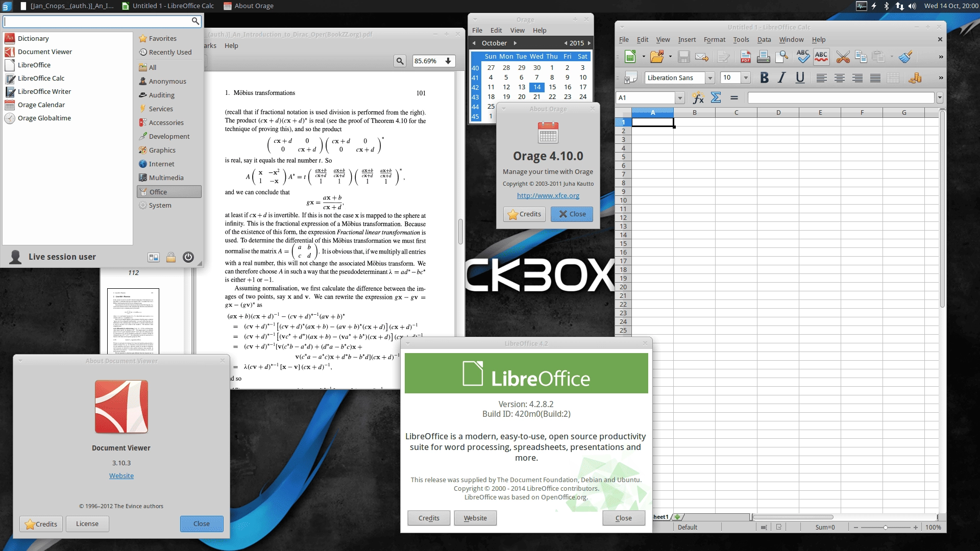Click Export as PDF icon in Calc
This screenshot has height=551, width=980.
(746, 57)
